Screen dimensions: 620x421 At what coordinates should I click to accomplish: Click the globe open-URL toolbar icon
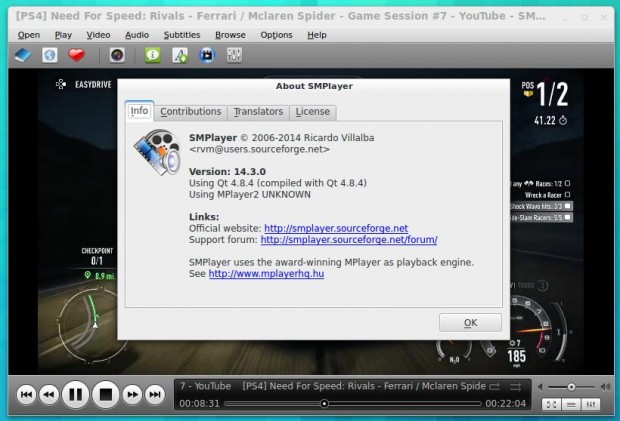click(50, 55)
